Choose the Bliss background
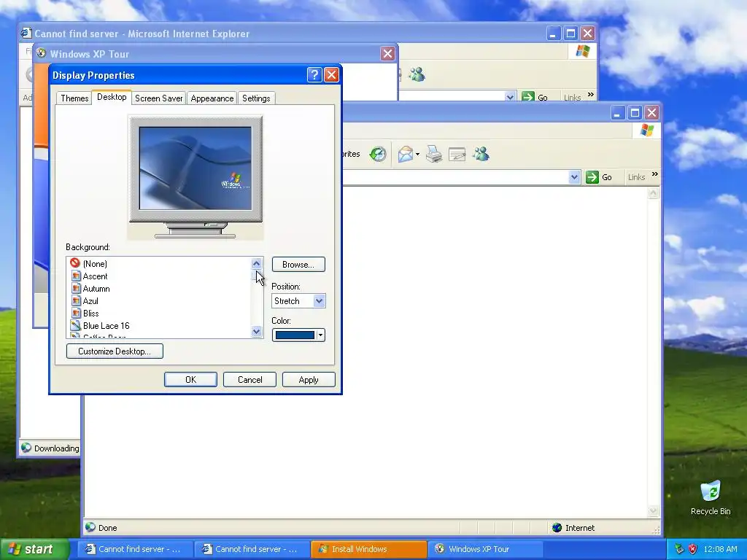The height and width of the screenshot is (560, 747). click(90, 314)
